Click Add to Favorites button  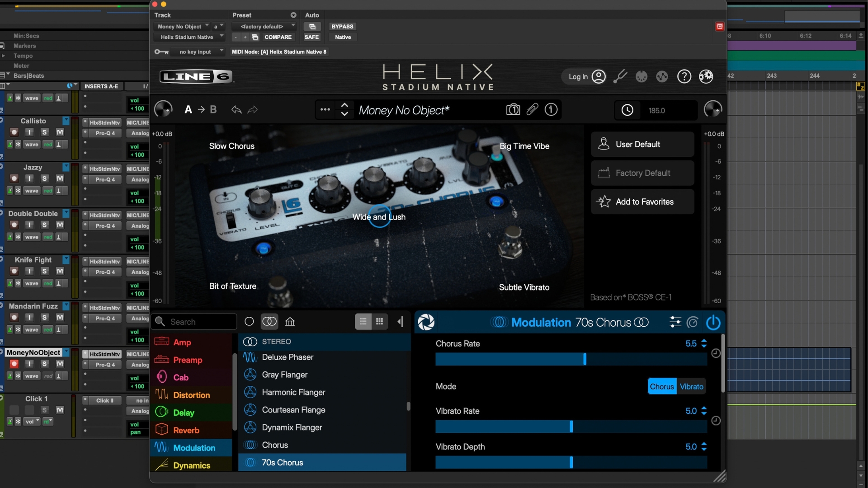pos(642,202)
